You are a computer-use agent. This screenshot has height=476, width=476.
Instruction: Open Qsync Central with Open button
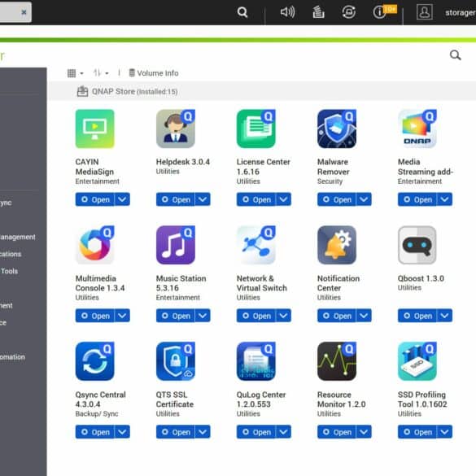tap(95, 432)
